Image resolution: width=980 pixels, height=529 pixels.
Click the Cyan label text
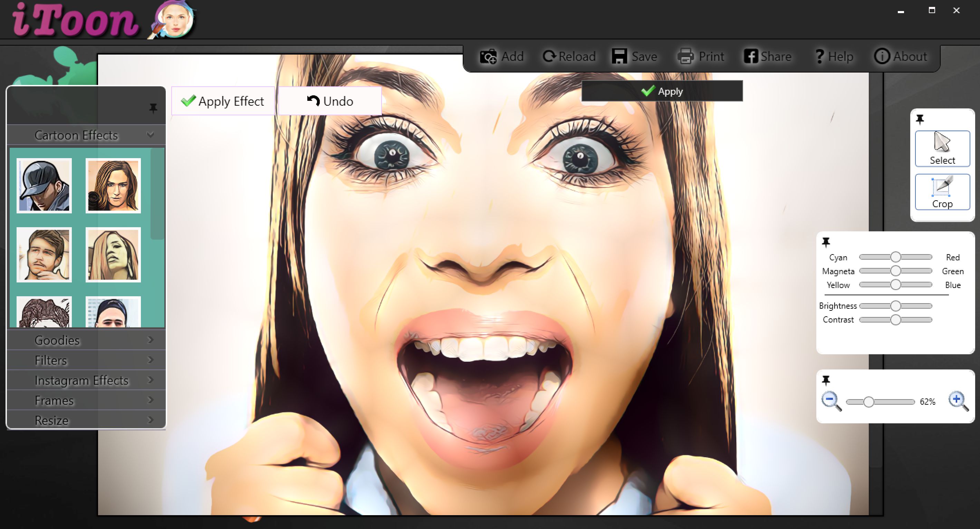[838, 258]
